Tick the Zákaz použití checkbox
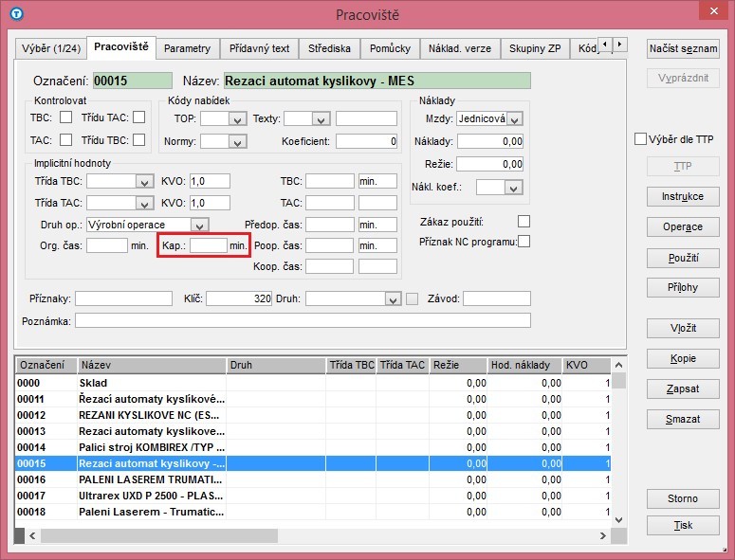The image size is (735, 560). [x=524, y=221]
